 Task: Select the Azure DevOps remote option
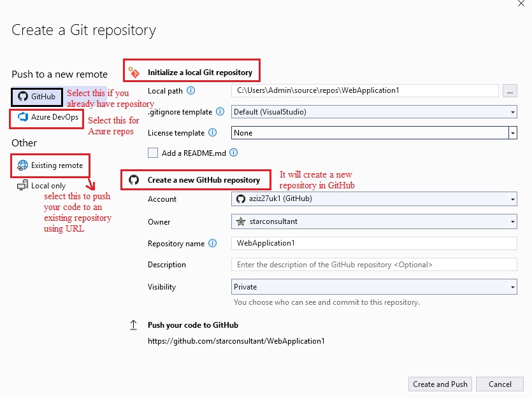point(47,117)
